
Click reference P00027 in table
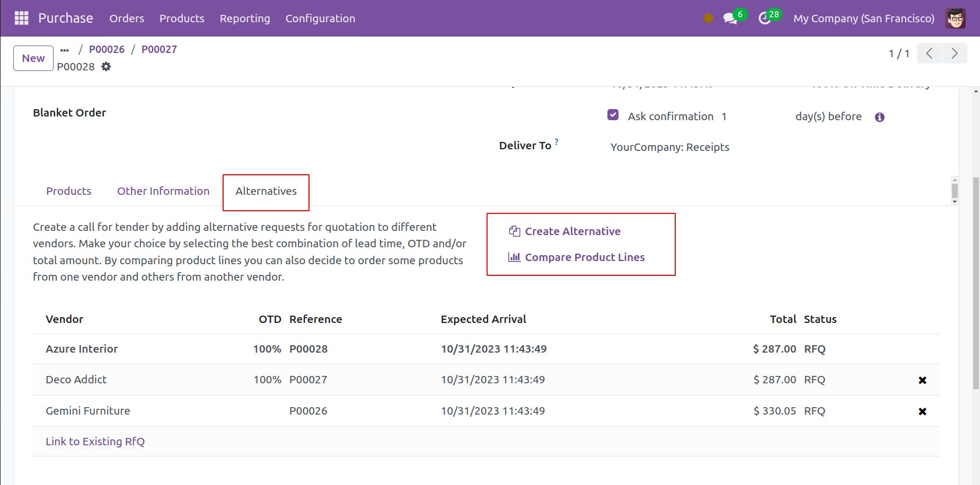pos(308,380)
